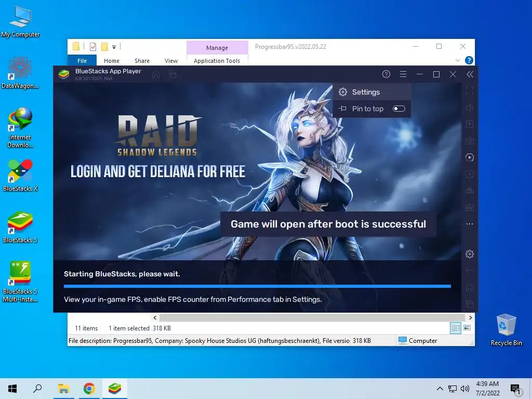Click the macro recorder sidebar icon

[x=470, y=207]
